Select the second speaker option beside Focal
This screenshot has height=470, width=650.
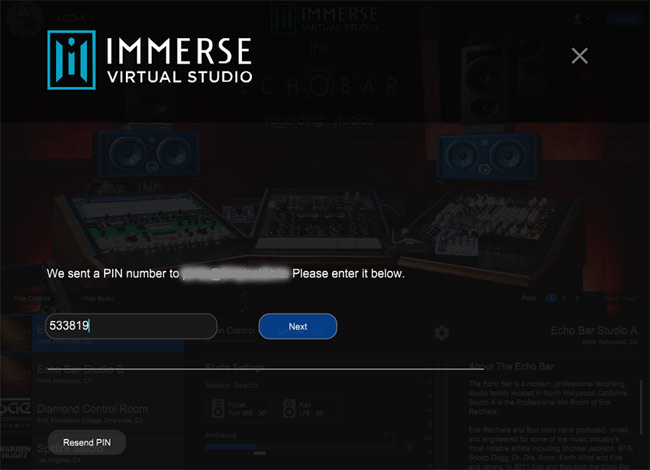click(306, 408)
